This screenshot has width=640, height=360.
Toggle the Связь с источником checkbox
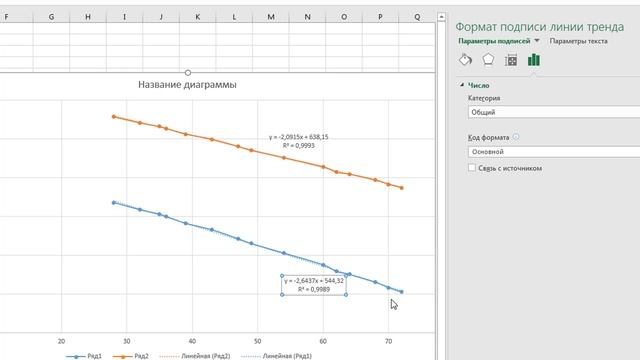click(472, 168)
